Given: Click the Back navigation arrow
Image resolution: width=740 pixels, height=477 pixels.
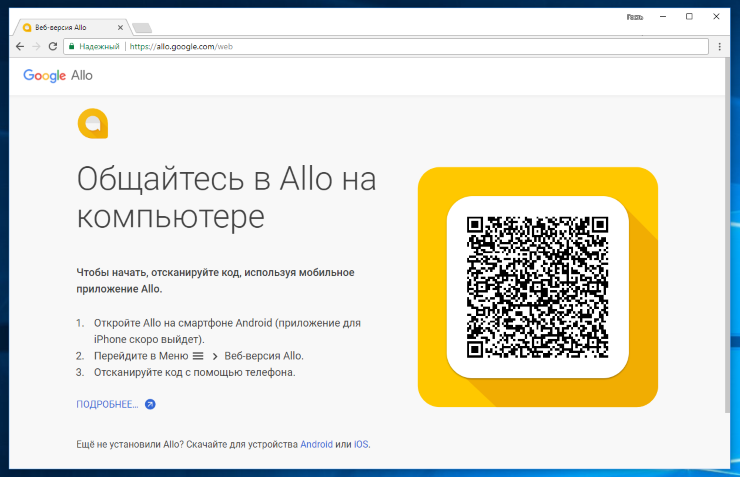Looking at the screenshot, I should coord(20,46).
